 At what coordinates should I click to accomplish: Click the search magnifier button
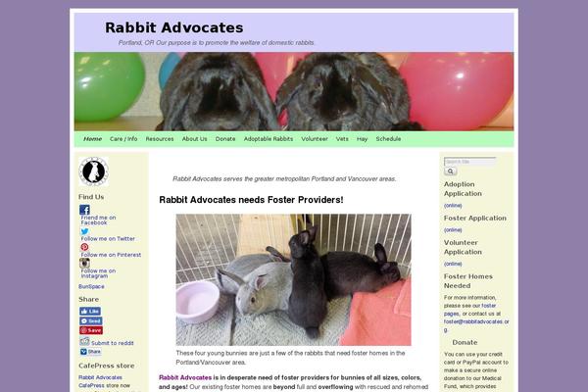[451, 171]
